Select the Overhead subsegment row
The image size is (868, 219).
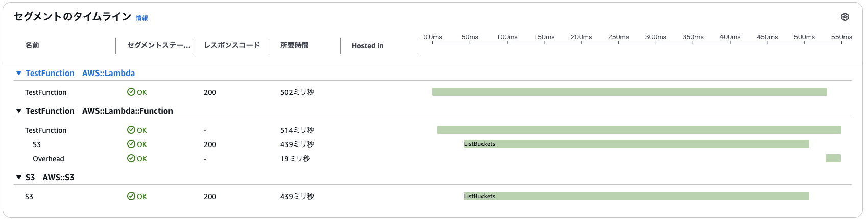(x=49, y=159)
